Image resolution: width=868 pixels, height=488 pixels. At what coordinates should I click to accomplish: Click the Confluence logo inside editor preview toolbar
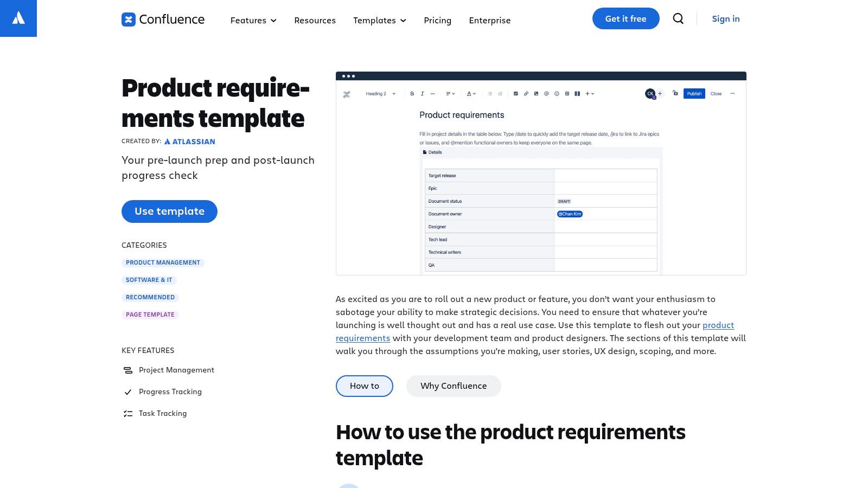(x=347, y=94)
